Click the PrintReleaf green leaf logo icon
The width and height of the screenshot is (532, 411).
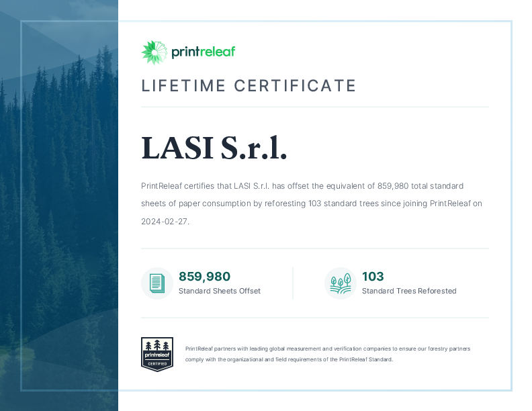(153, 52)
